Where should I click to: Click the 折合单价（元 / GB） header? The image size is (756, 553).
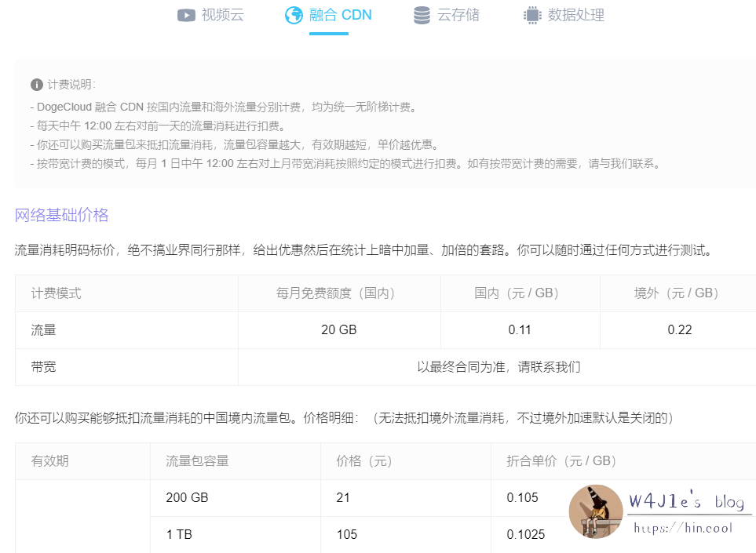coord(623,461)
